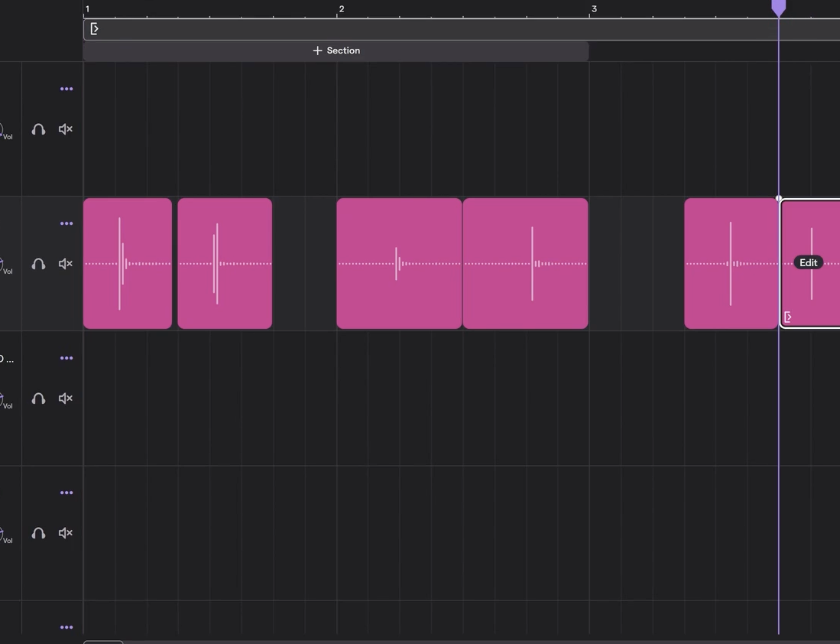Click the loop icon in the selected clip's corner
This screenshot has width=840, height=644.
tap(788, 317)
